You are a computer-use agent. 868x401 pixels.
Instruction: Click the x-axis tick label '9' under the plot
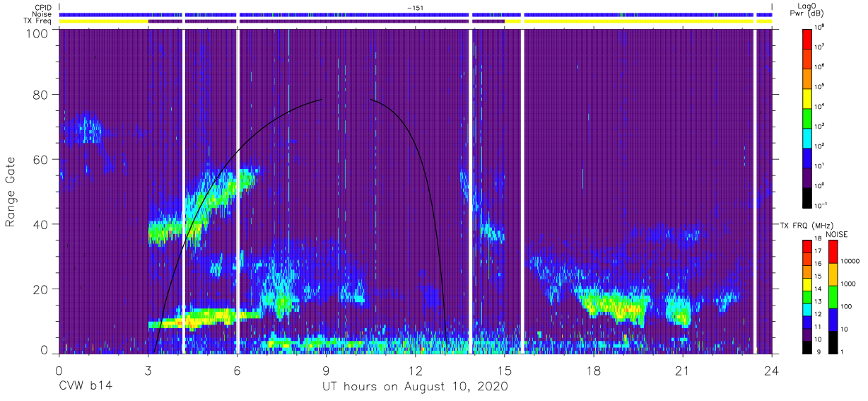pos(326,371)
